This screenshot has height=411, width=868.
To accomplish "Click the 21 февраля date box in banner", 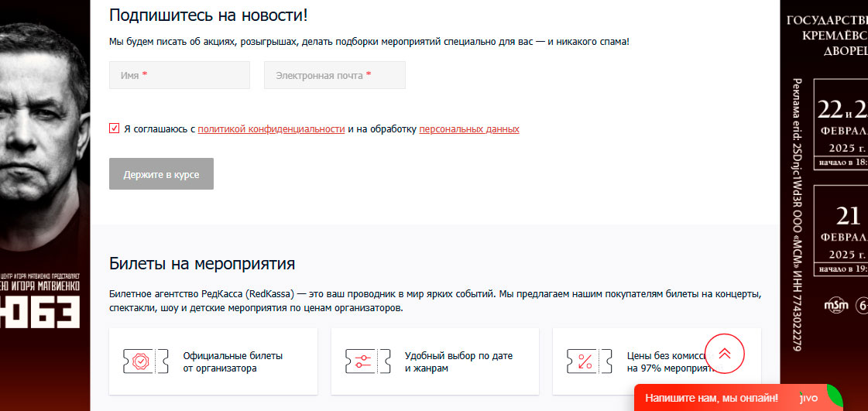I will [841, 230].
